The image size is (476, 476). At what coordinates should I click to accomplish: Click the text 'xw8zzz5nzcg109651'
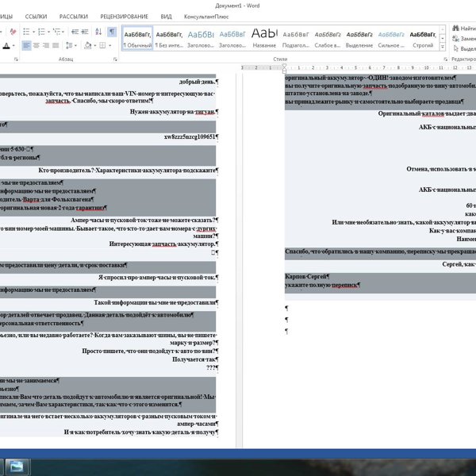tap(191, 137)
